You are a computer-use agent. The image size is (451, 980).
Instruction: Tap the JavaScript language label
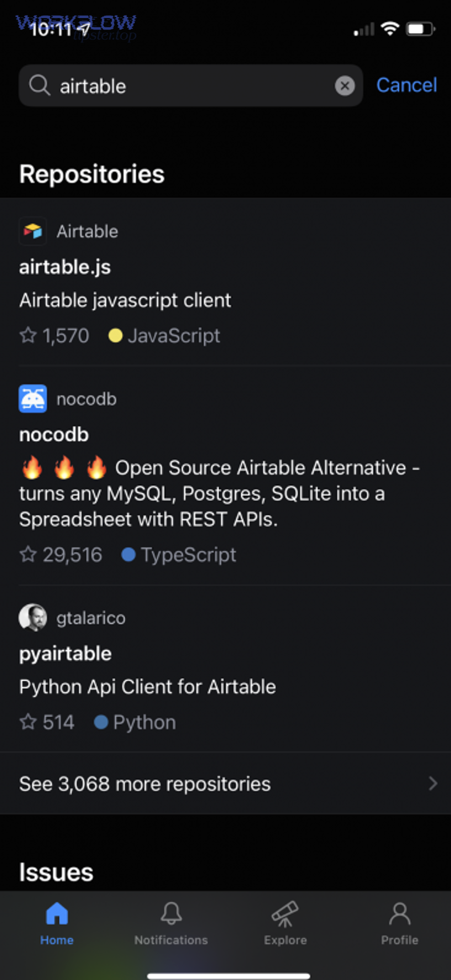click(174, 335)
